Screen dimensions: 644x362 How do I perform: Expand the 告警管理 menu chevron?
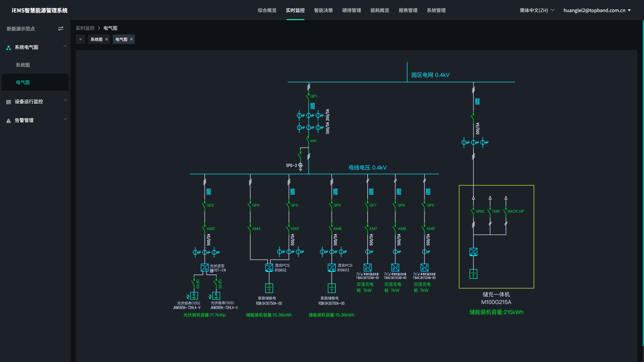tap(65, 119)
